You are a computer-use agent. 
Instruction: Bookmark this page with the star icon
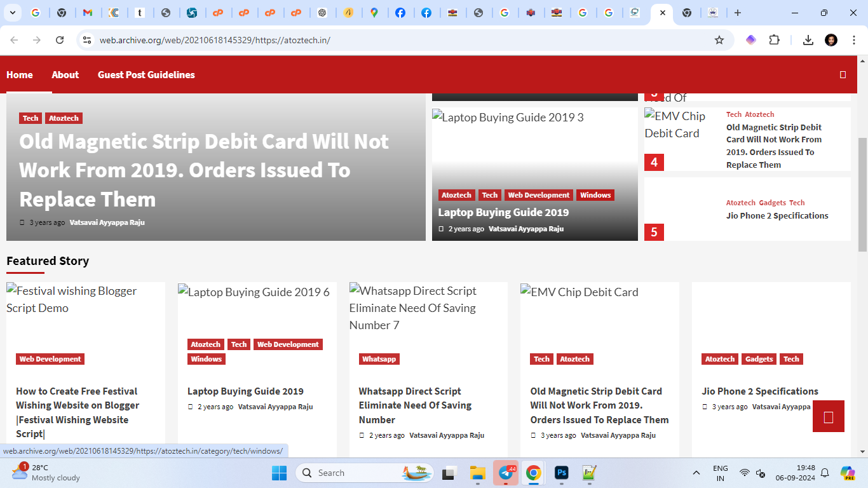[719, 40]
